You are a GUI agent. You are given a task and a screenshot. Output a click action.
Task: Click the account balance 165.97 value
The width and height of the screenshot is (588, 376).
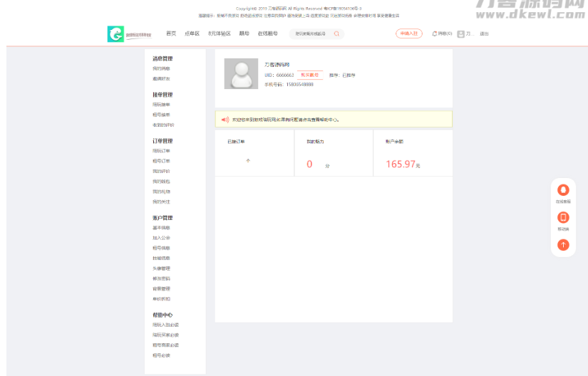[x=401, y=164]
